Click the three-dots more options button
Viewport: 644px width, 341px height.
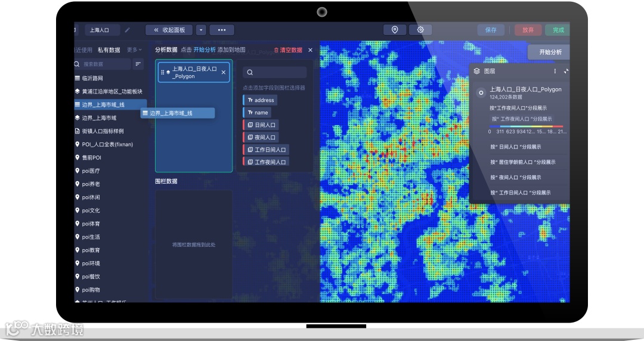pyautogui.click(x=222, y=30)
